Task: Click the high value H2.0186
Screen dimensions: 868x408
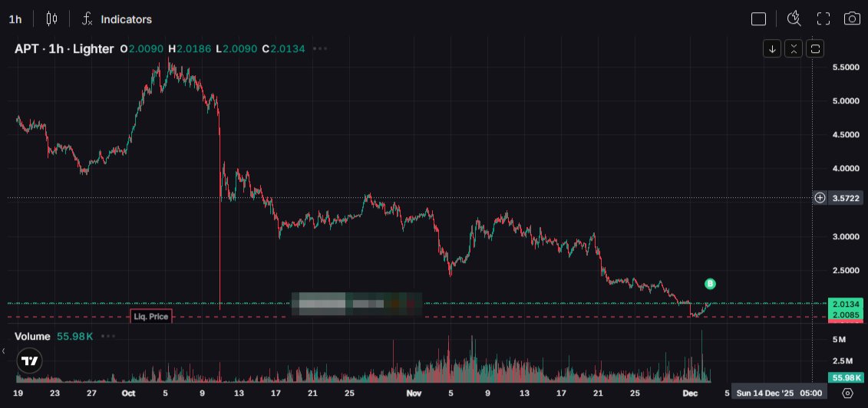Action: (x=190, y=48)
